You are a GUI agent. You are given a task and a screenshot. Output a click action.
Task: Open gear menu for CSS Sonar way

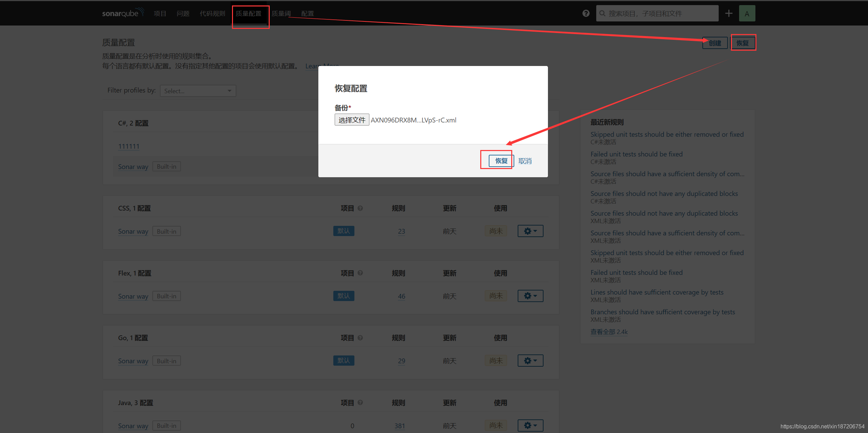point(530,231)
